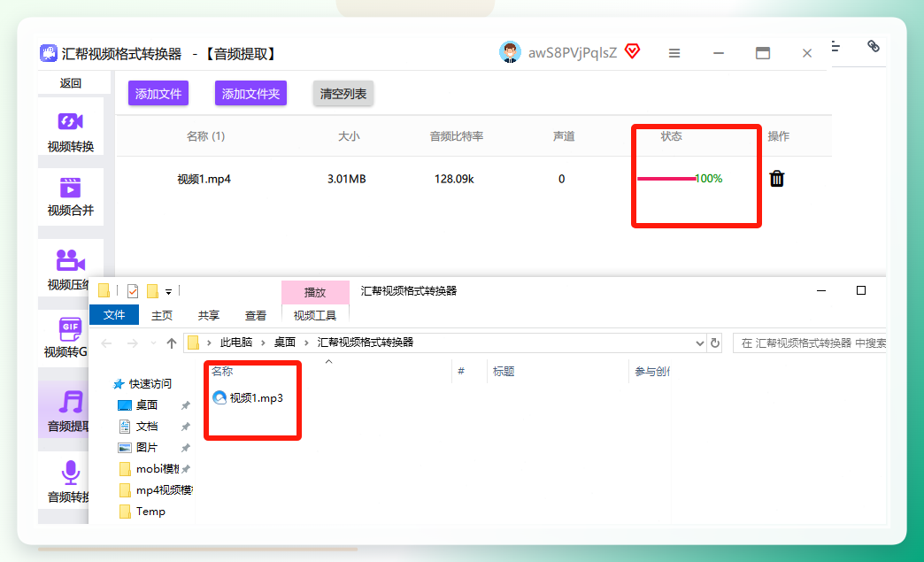
Task: Click the 128.09k bitrate cell
Action: pos(454,179)
